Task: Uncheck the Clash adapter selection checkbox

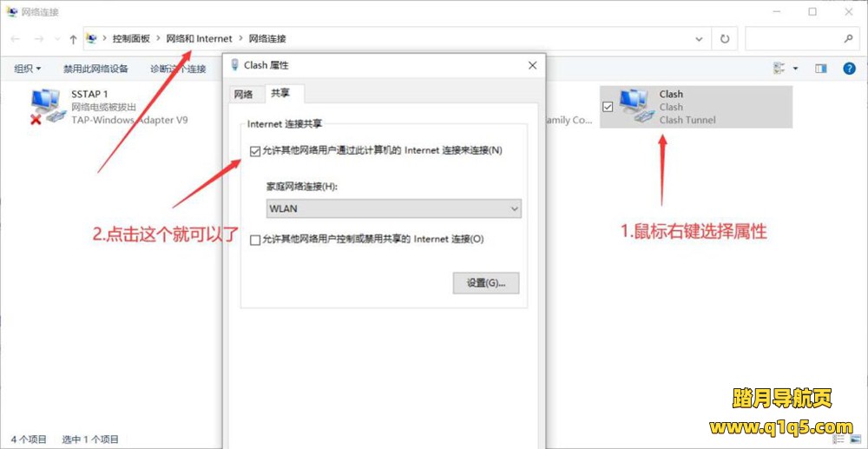Action: [608, 108]
